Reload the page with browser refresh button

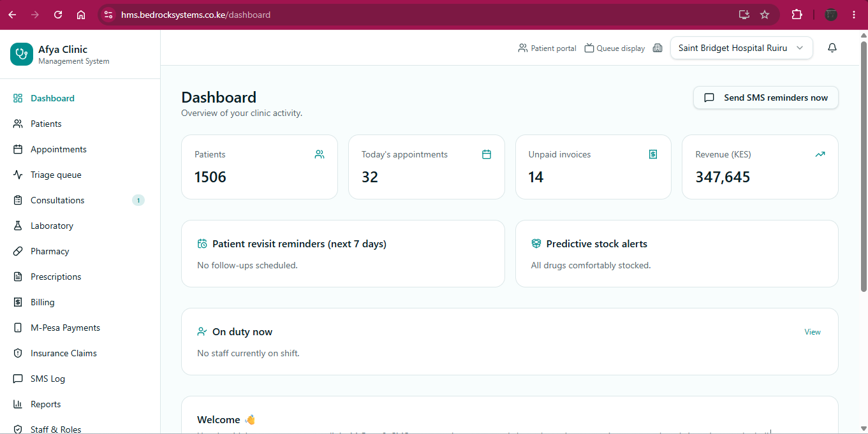click(58, 15)
